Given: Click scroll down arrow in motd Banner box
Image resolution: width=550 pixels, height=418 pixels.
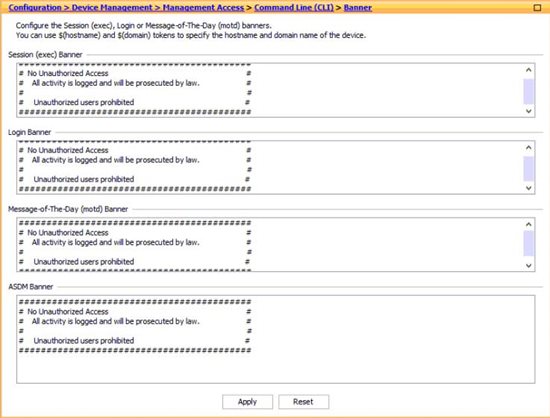Looking at the screenshot, I should pos(529,265).
